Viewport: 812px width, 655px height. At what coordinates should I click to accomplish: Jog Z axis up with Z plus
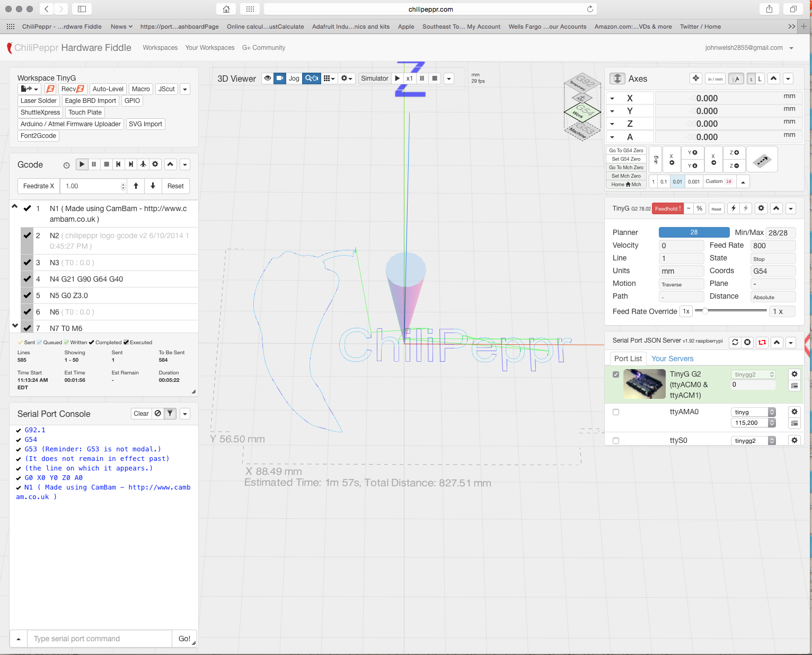[734, 153]
